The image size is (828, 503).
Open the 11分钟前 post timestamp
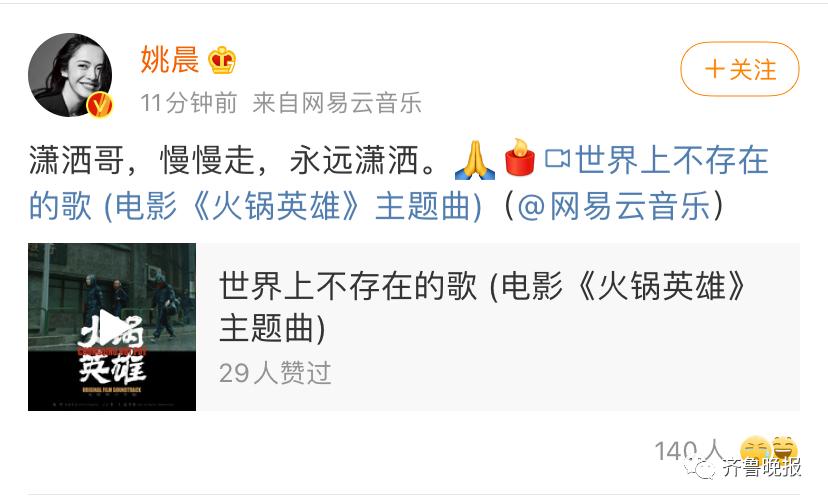click(189, 103)
